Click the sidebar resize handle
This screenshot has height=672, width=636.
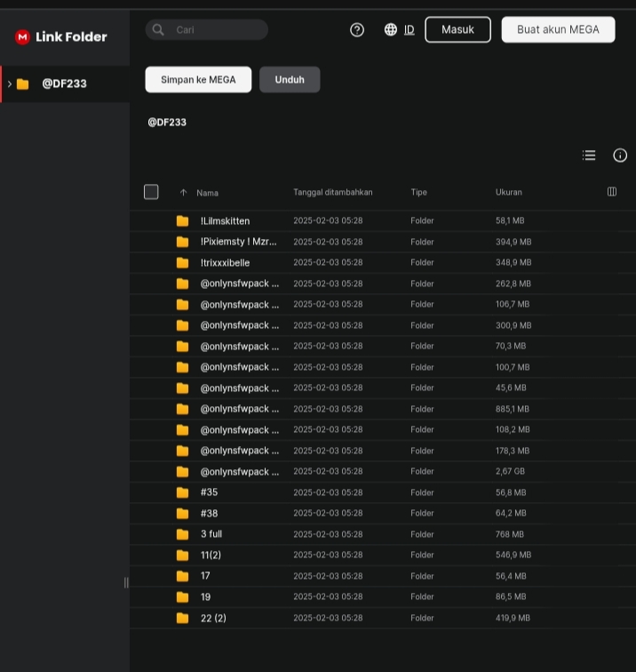point(126,582)
